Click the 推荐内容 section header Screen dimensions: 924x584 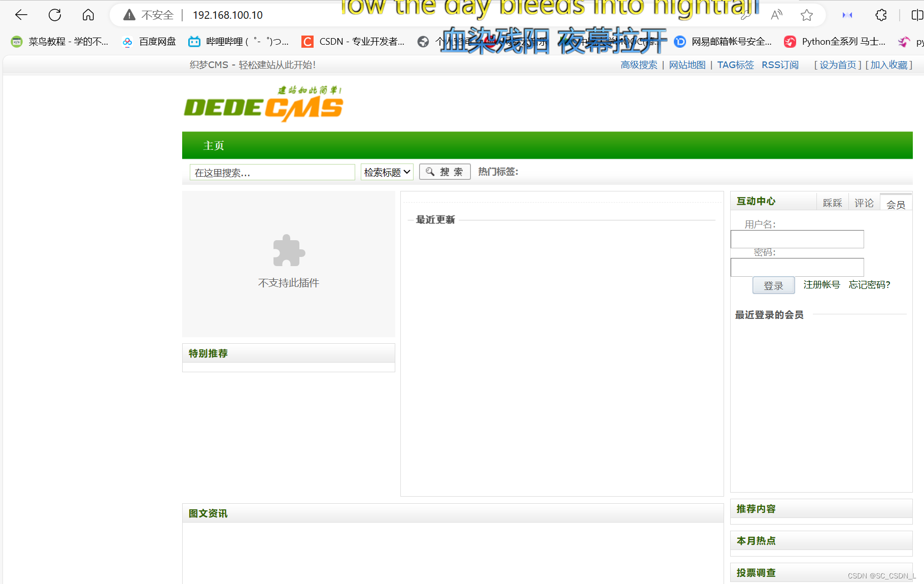tap(821, 509)
